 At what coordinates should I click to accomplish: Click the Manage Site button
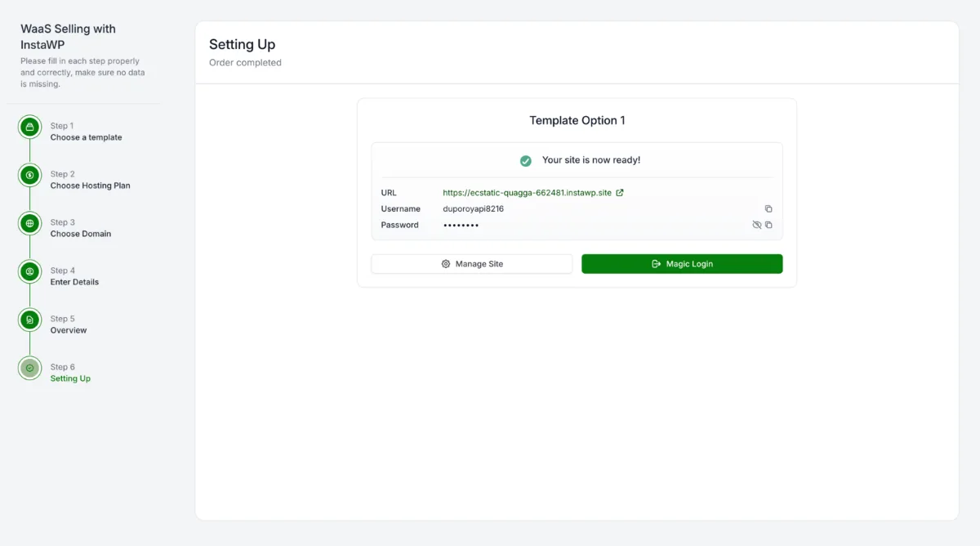coord(472,264)
